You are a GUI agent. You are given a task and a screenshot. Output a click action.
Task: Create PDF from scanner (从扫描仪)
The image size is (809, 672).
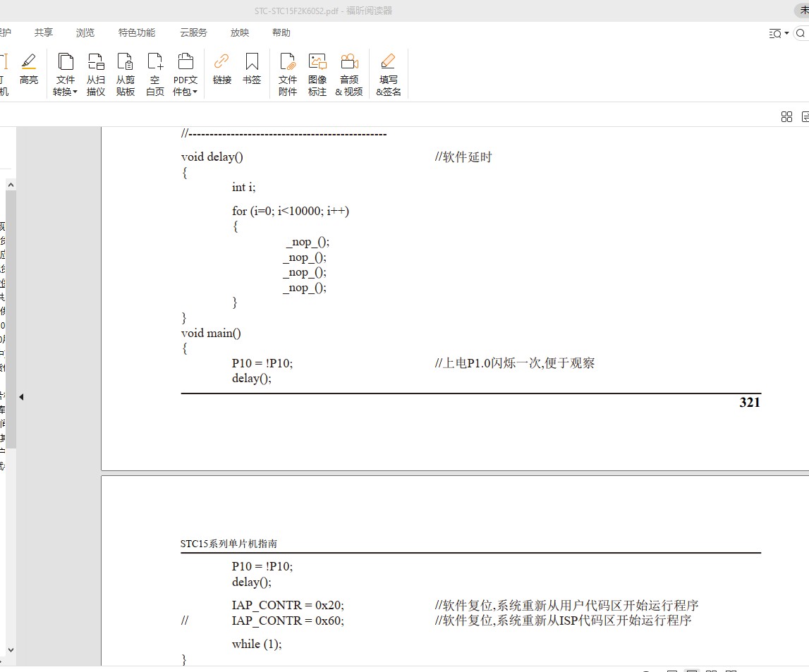pyautogui.click(x=95, y=74)
